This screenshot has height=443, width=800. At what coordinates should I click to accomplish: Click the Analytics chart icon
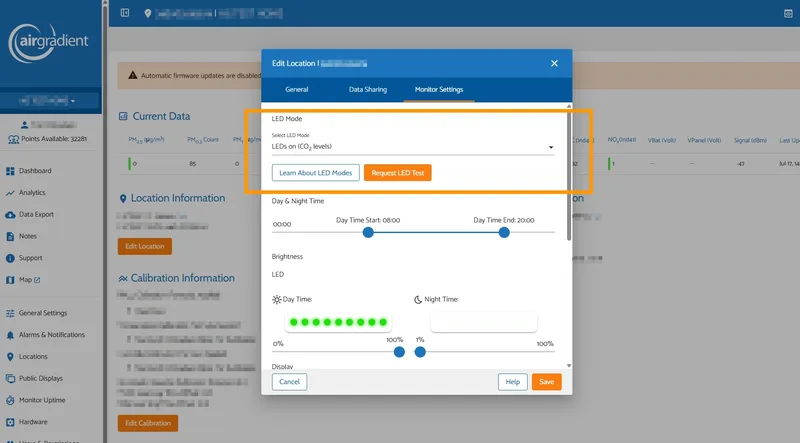10,193
